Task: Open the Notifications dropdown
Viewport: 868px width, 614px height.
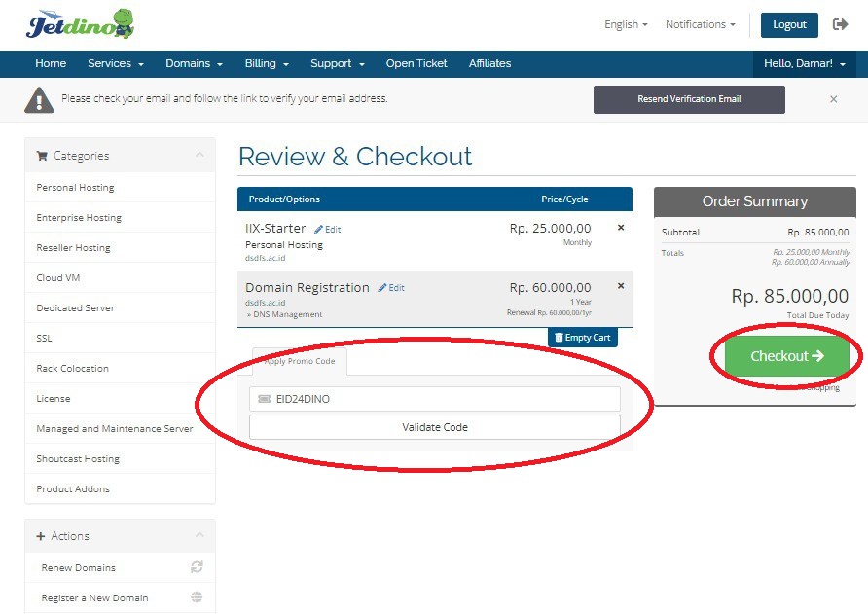Action: pyautogui.click(x=700, y=25)
